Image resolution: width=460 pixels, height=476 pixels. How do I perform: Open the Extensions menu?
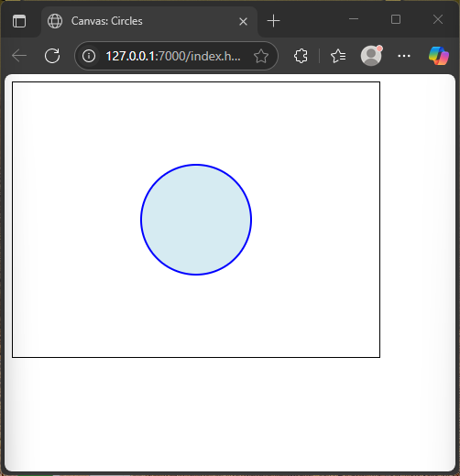301,56
